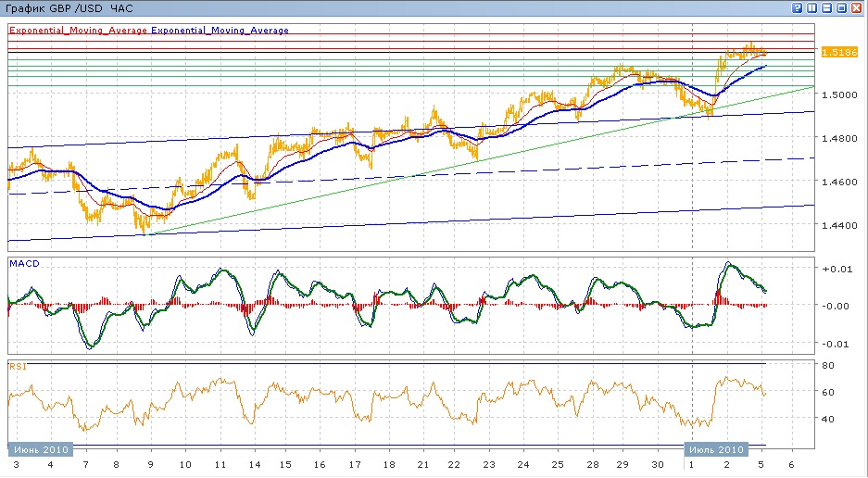Click the RSI indicator label
868x478 pixels.
(18, 367)
